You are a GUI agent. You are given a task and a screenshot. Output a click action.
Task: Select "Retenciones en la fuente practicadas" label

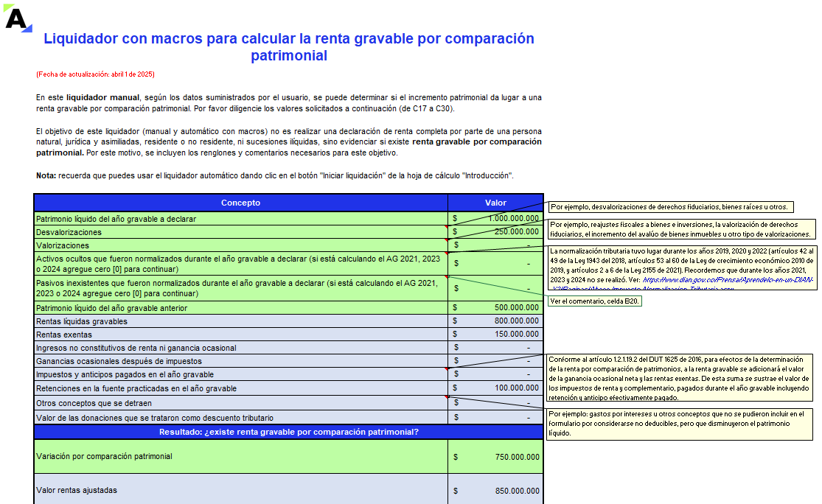coord(240,388)
